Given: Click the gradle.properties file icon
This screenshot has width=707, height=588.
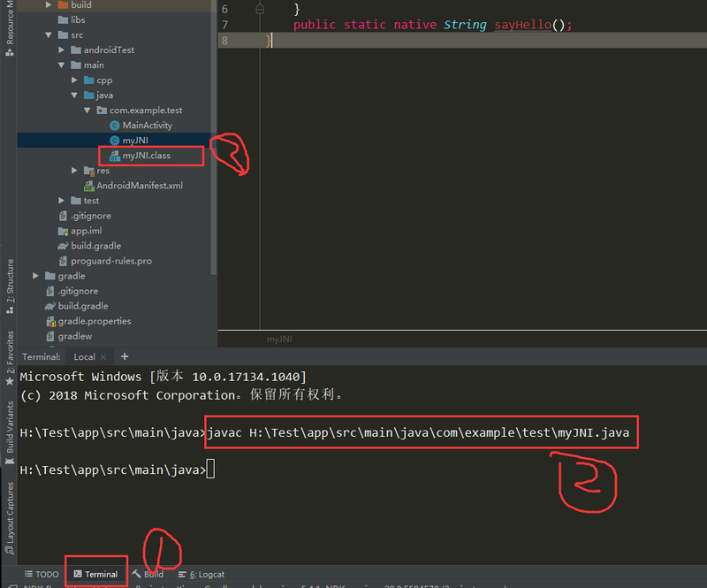Looking at the screenshot, I should [x=50, y=321].
